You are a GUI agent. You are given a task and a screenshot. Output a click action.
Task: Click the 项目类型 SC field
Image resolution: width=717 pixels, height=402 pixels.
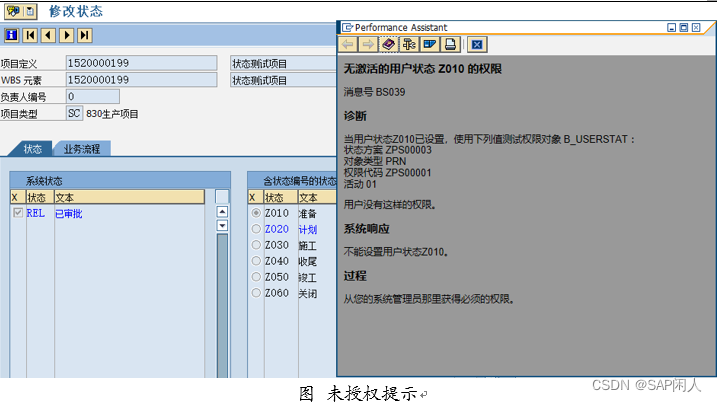point(75,113)
